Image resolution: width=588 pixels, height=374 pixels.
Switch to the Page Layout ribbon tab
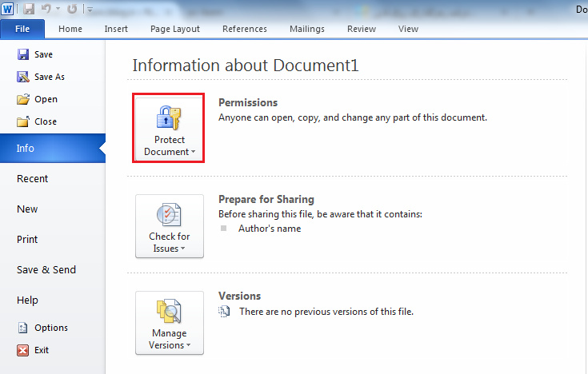tap(174, 29)
